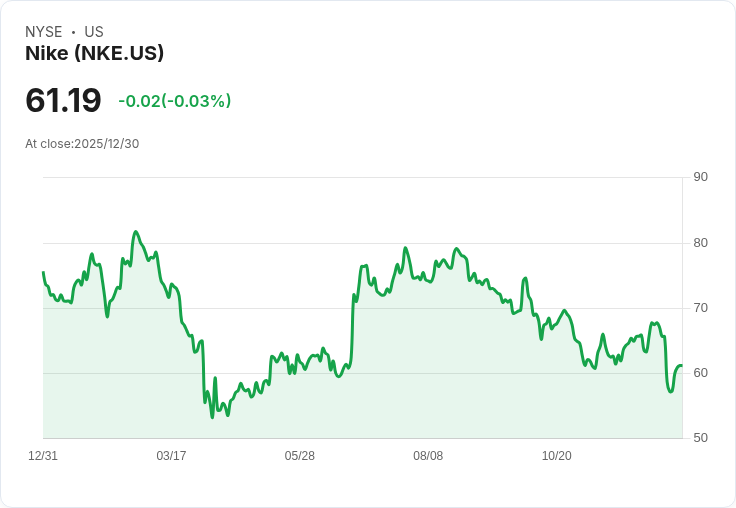Click the 12/31 date on x-axis
Image resolution: width=736 pixels, height=508 pixels.
click(x=43, y=456)
